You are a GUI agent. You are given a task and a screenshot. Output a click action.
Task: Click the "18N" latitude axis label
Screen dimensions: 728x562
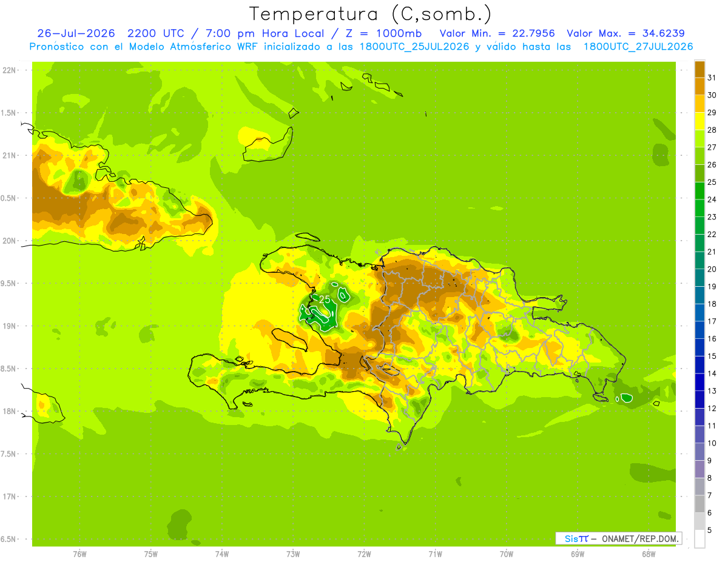pos(8,412)
